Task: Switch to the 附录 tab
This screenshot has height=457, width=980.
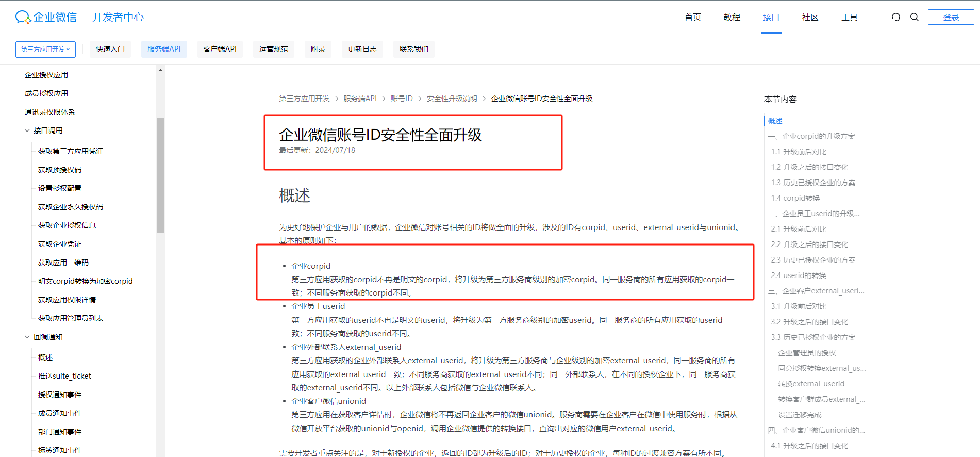Action: pyautogui.click(x=318, y=49)
